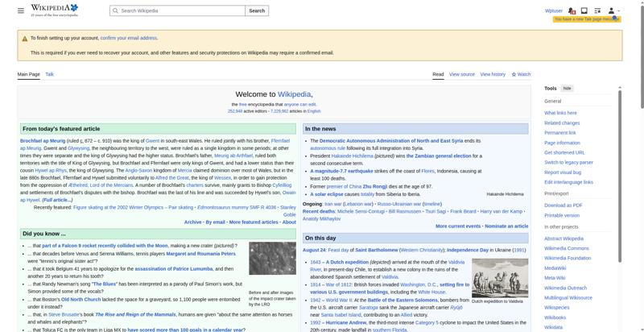Screen dimensions: 644x332
Task: Open Edit interlanguage links
Action: point(568,182)
